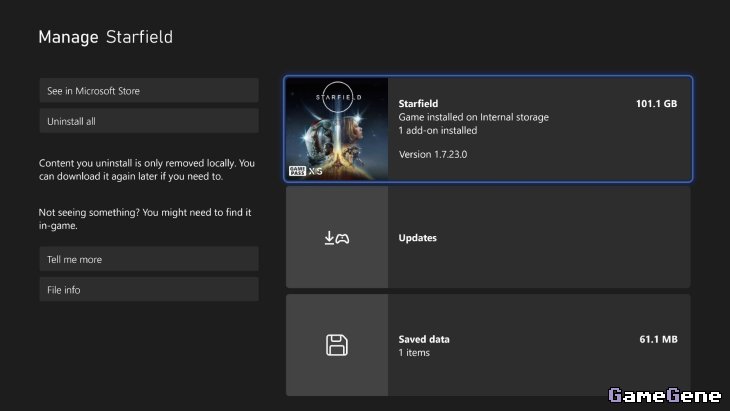Open the Saved data label
This screenshot has width=730, height=411.
[x=424, y=339]
